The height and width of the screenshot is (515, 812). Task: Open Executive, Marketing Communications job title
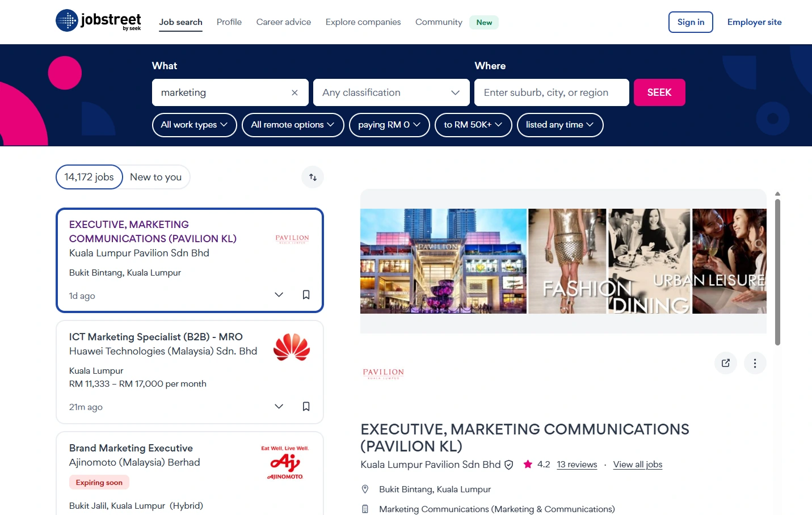[x=153, y=231]
